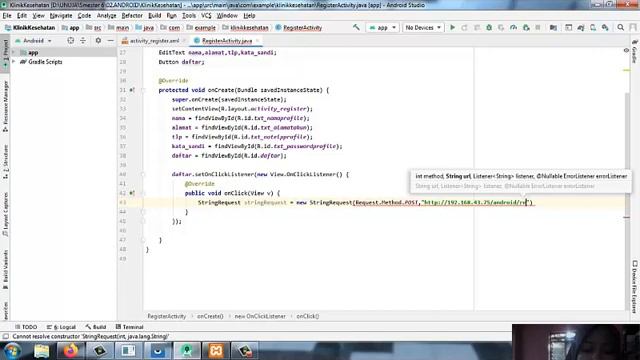
Task: Open project panel settings gear
Action: 98,40
